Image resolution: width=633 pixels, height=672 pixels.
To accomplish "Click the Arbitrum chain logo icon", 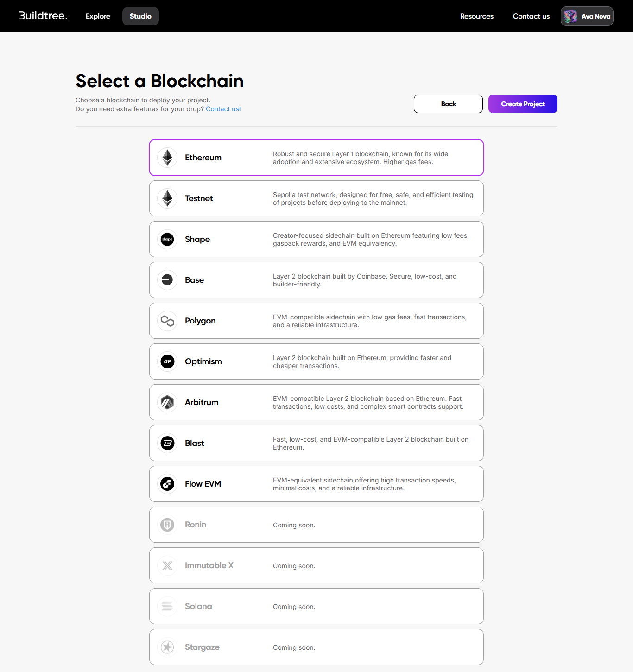I will pyautogui.click(x=167, y=402).
